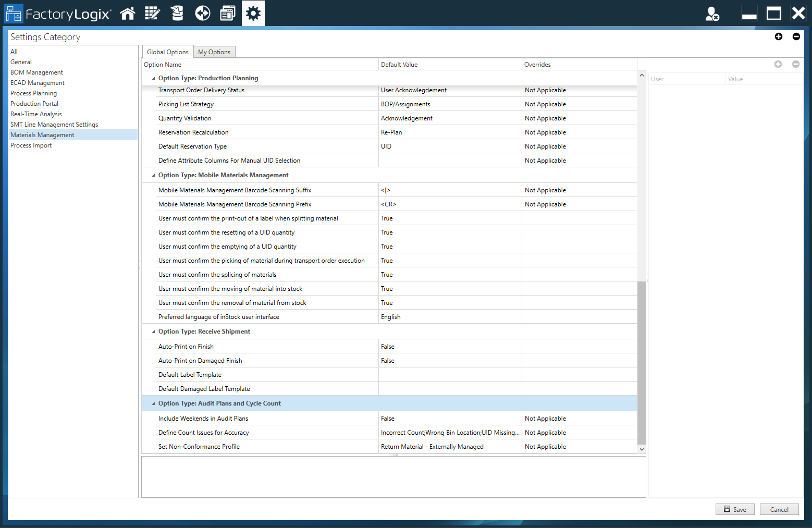This screenshot has height=528, width=812.
Task: Open the warehouse data toolbar icon
Action: pos(177,13)
